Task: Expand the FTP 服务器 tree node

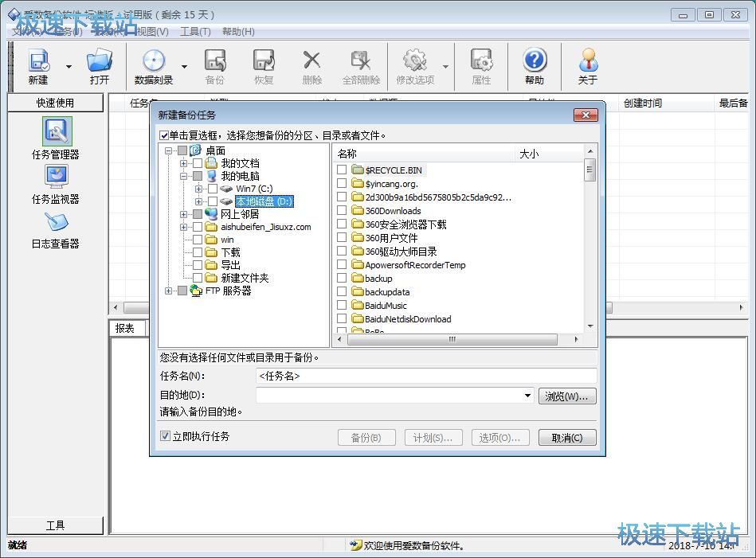Action: (168, 291)
